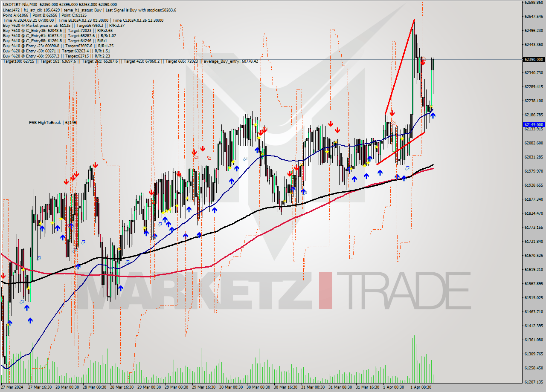Click the 61361.080 price axis label
Image resolution: width=546 pixels, height=392 pixels.
(x=533, y=340)
